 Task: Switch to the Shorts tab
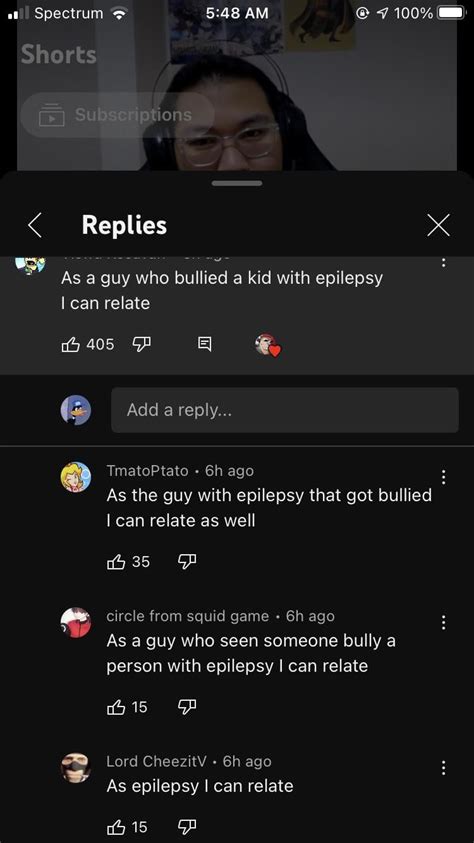click(x=59, y=54)
